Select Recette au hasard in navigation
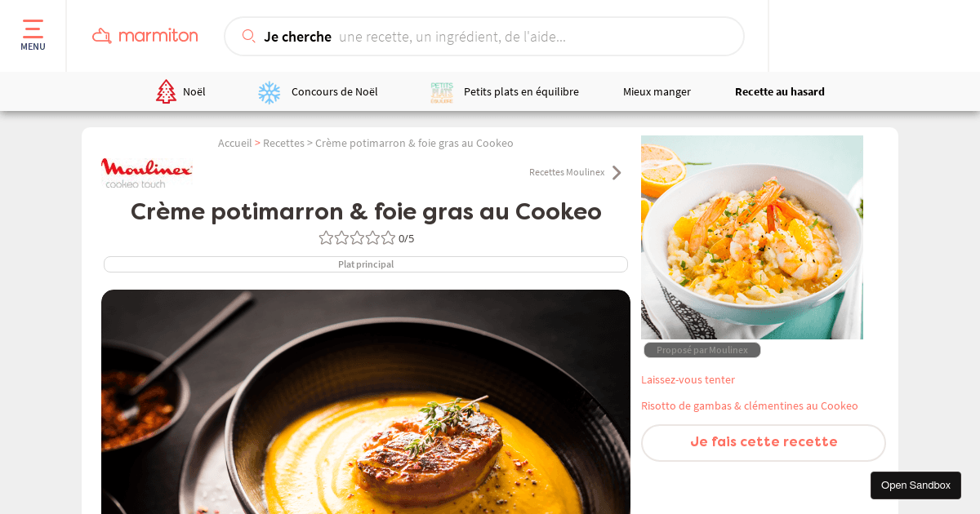 click(780, 91)
